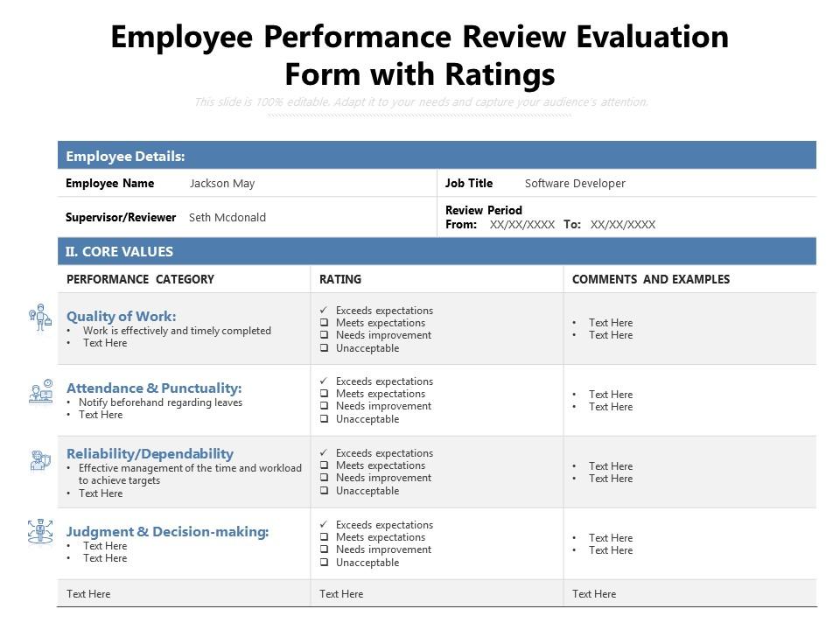Check 'Meets expectations' for Judgment & Decision-making

click(x=325, y=537)
